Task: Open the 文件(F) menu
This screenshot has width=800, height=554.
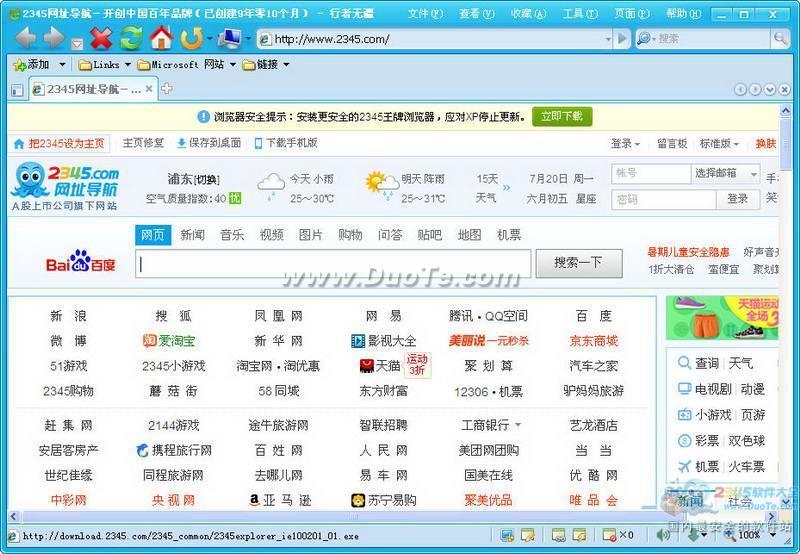Action: 425,14
